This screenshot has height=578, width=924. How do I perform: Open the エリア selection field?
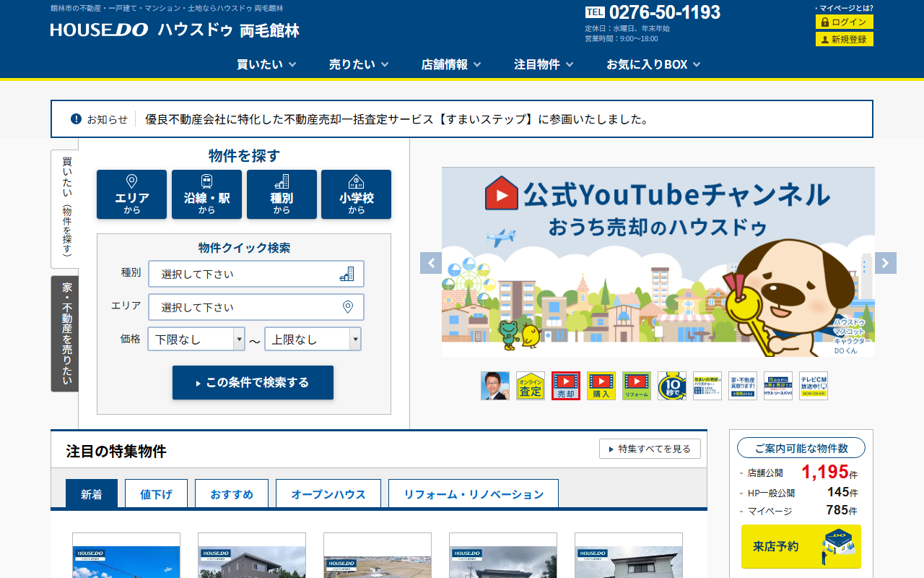coord(256,307)
